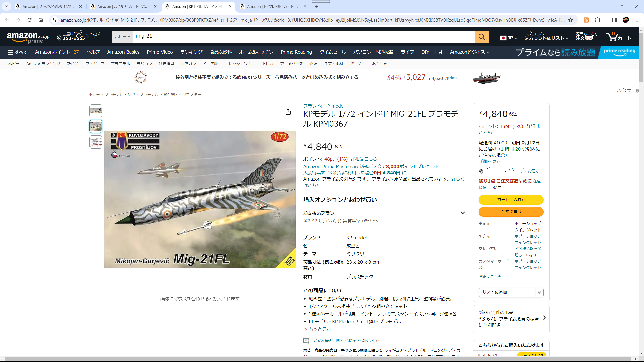Open the tab search dropdown arrow
This screenshot has height=362, width=644.
6,6
